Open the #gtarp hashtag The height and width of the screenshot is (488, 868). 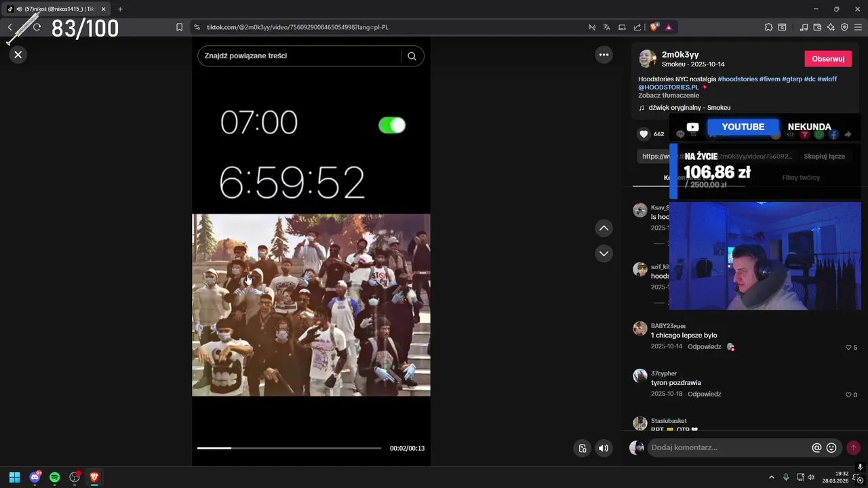[792, 79]
